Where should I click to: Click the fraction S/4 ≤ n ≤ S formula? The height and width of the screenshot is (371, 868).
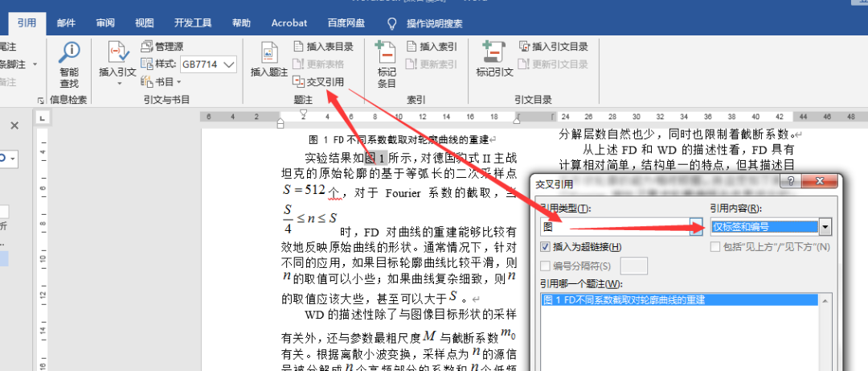click(309, 218)
